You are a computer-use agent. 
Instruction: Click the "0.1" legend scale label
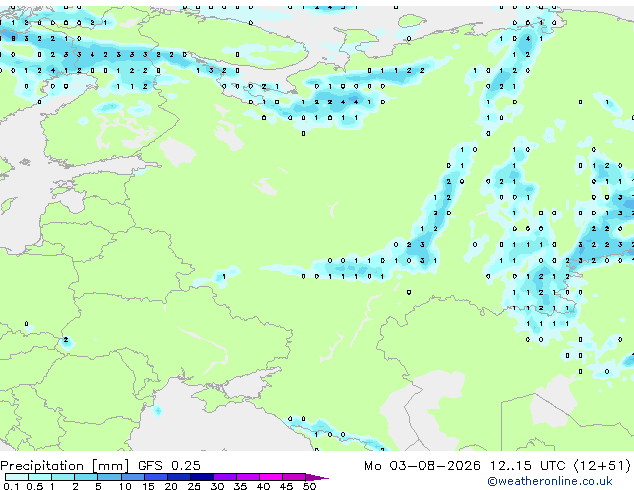click(11, 486)
